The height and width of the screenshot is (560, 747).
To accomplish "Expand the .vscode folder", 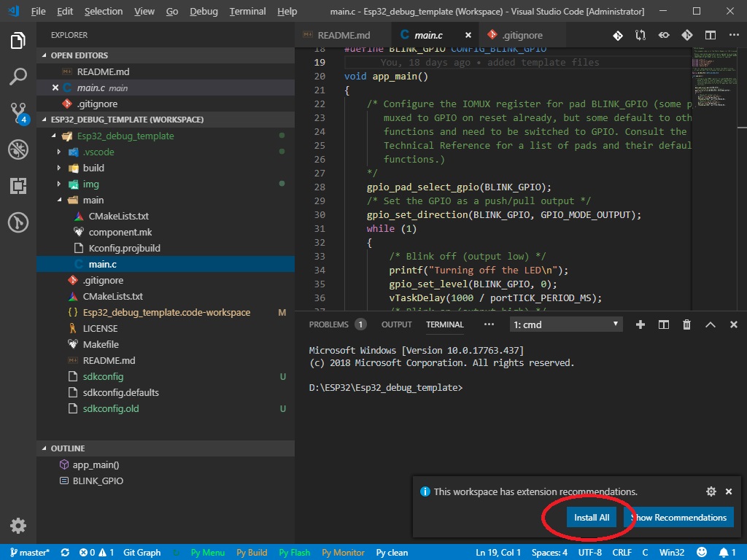I will click(59, 152).
